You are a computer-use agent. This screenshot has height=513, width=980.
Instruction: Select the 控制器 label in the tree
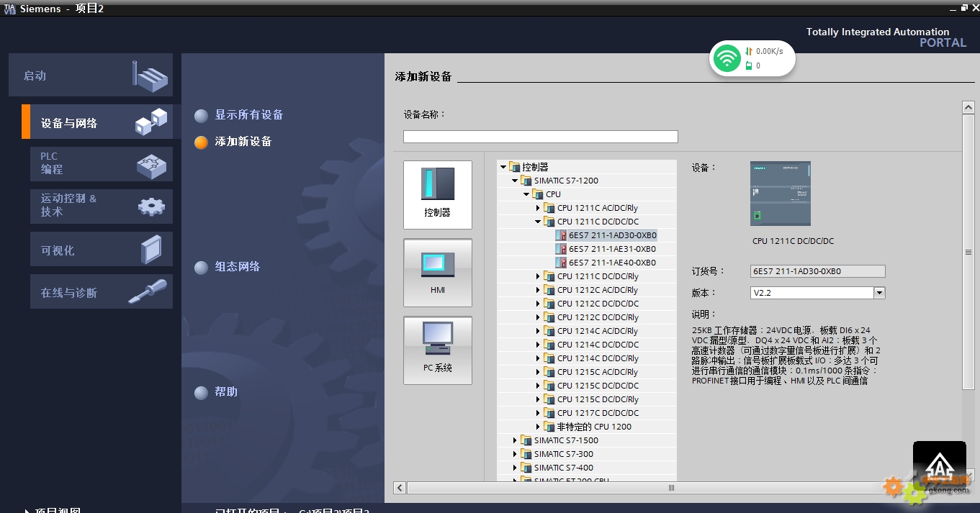[535, 167]
